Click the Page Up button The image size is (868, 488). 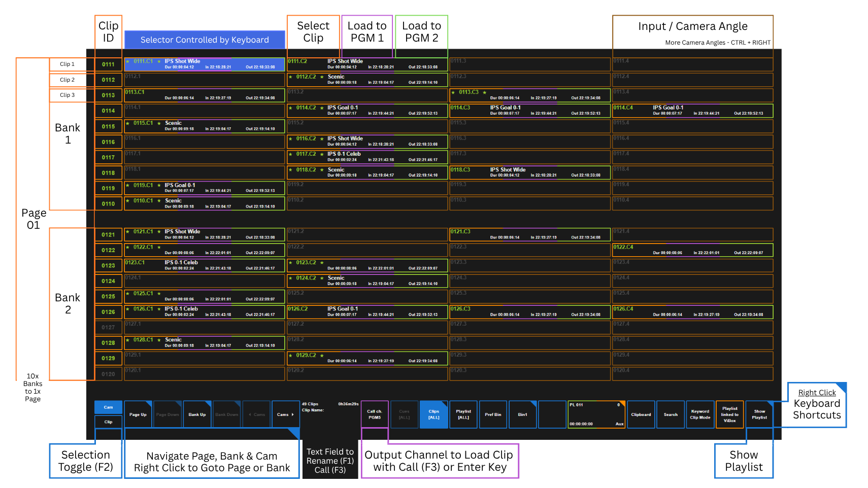pos(138,414)
